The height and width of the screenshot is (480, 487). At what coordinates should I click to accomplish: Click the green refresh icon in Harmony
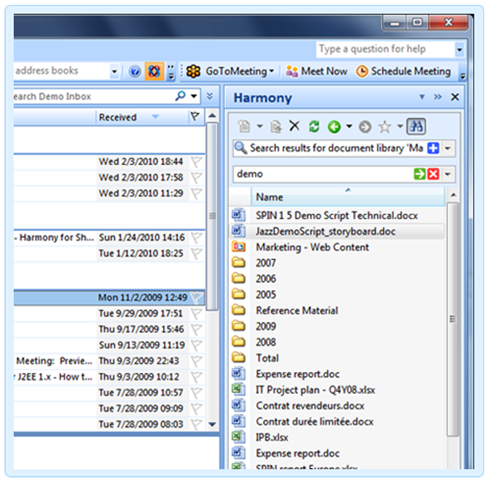314,127
